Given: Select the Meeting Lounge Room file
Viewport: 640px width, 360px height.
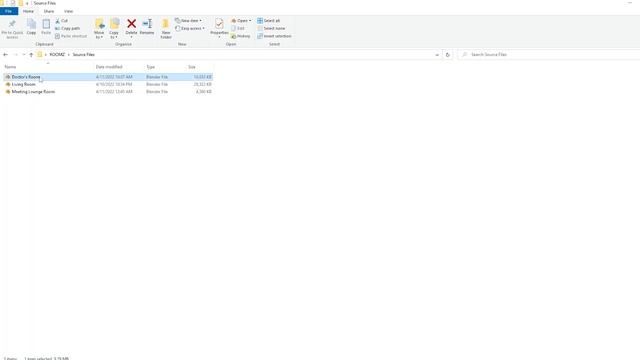Looking at the screenshot, I should click(x=33, y=92).
